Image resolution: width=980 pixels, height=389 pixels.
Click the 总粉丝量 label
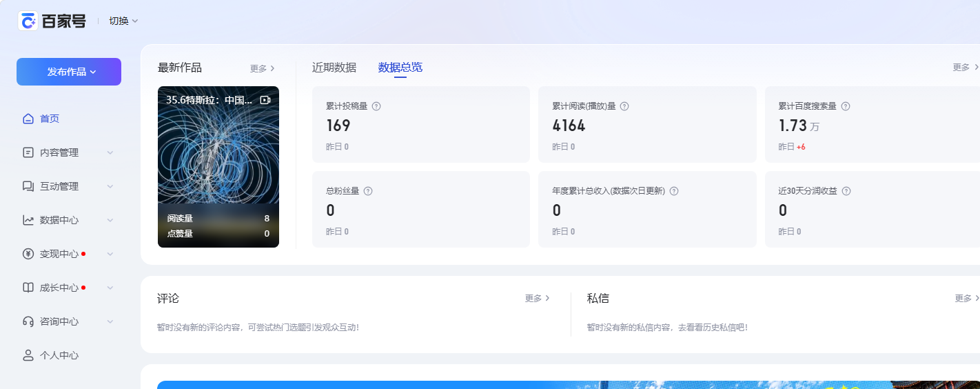tap(343, 191)
